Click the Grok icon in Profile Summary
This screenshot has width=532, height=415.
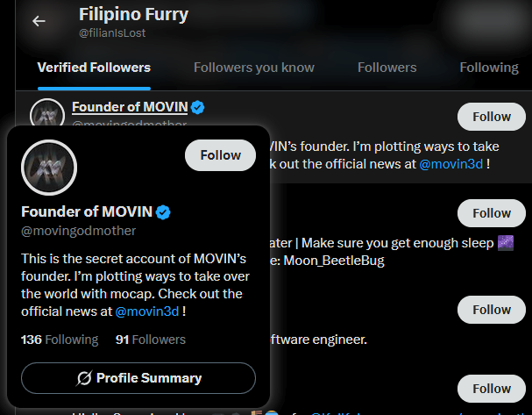coord(85,378)
